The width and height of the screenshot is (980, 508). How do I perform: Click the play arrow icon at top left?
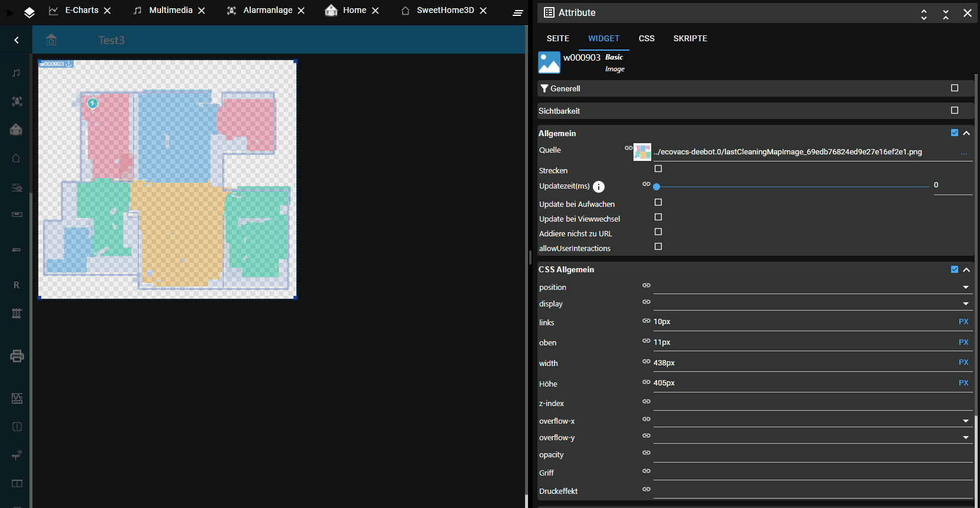click(10, 12)
